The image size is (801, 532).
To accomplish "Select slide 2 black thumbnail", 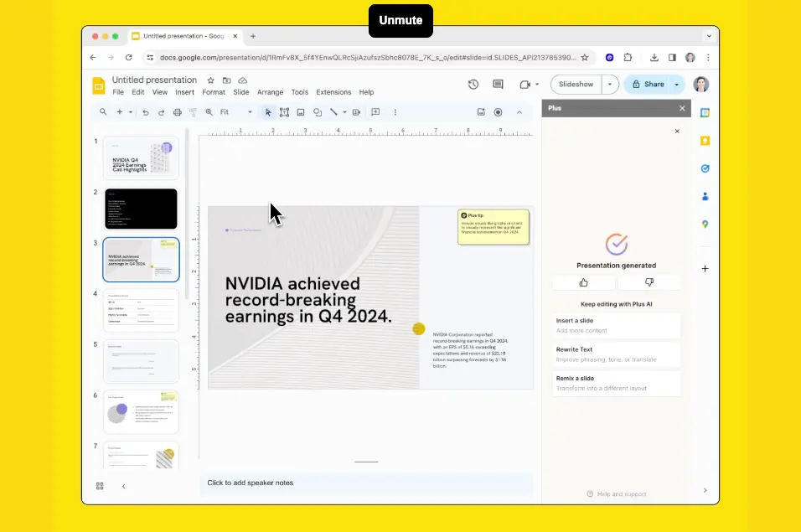I will (141, 209).
